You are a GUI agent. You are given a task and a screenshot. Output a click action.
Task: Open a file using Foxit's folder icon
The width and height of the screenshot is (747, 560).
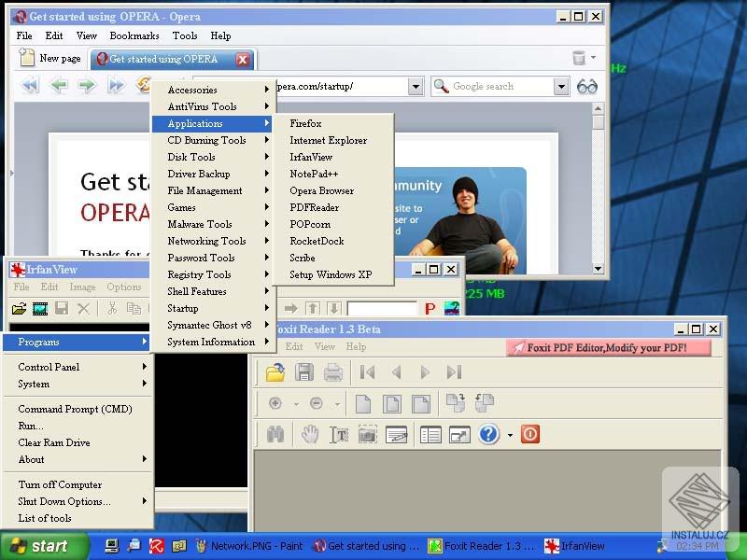pyautogui.click(x=274, y=372)
